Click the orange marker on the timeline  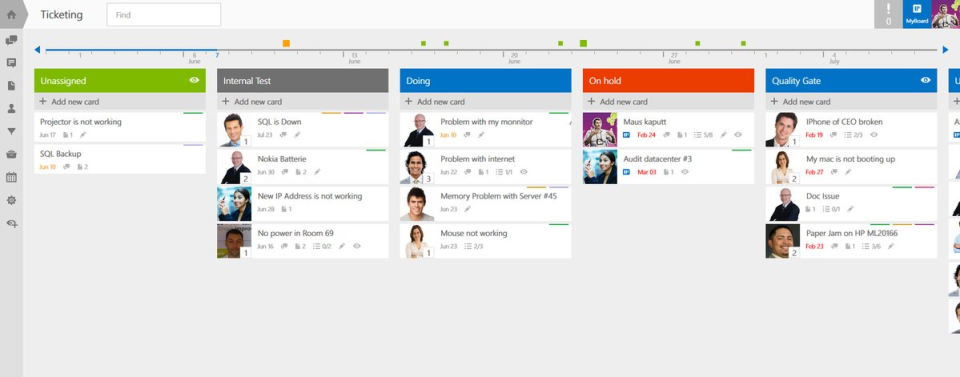286,43
